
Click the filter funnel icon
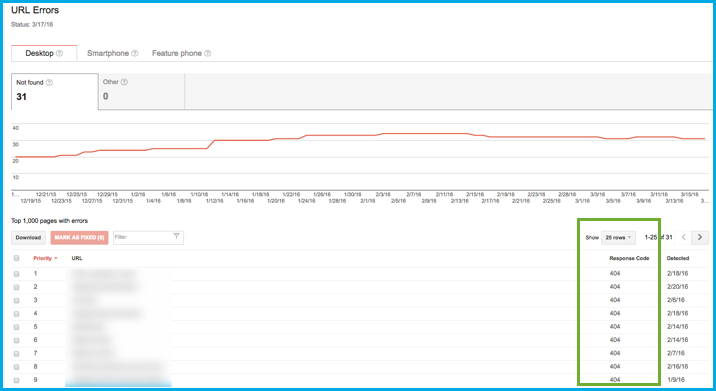pyautogui.click(x=176, y=237)
